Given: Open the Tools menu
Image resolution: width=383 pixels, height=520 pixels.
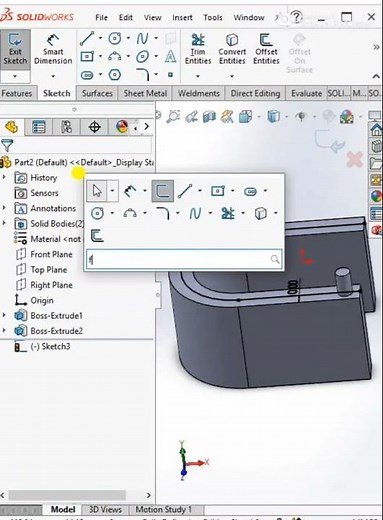Looking at the screenshot, I should 213,17.
